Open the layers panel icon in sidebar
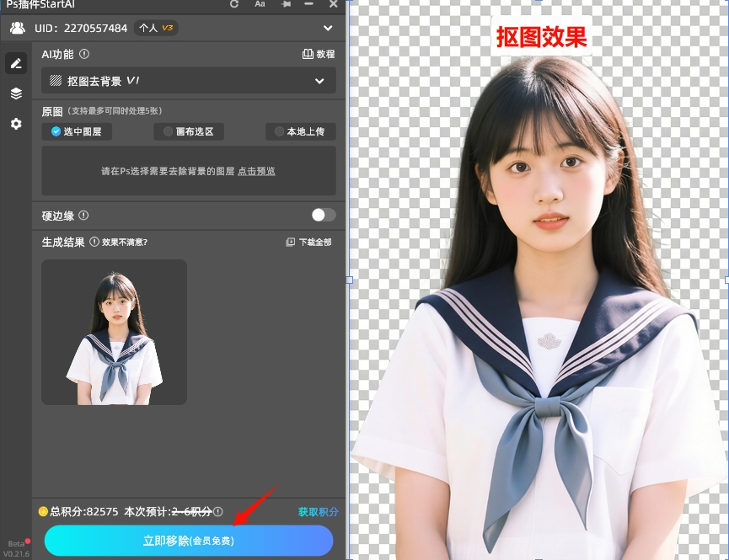 point(16,93)
